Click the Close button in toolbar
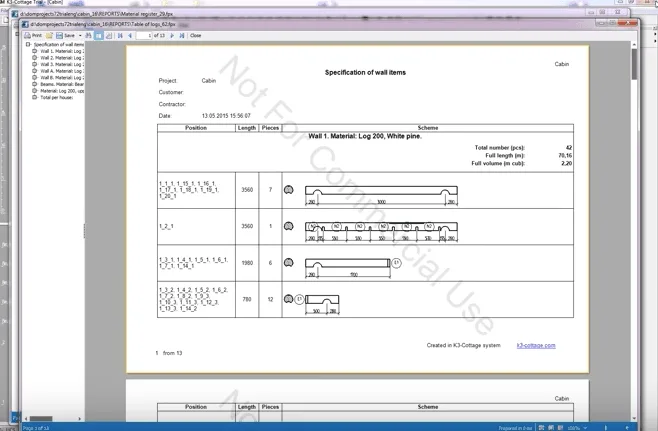Screen dimensions: 658x431 [196, 36]
